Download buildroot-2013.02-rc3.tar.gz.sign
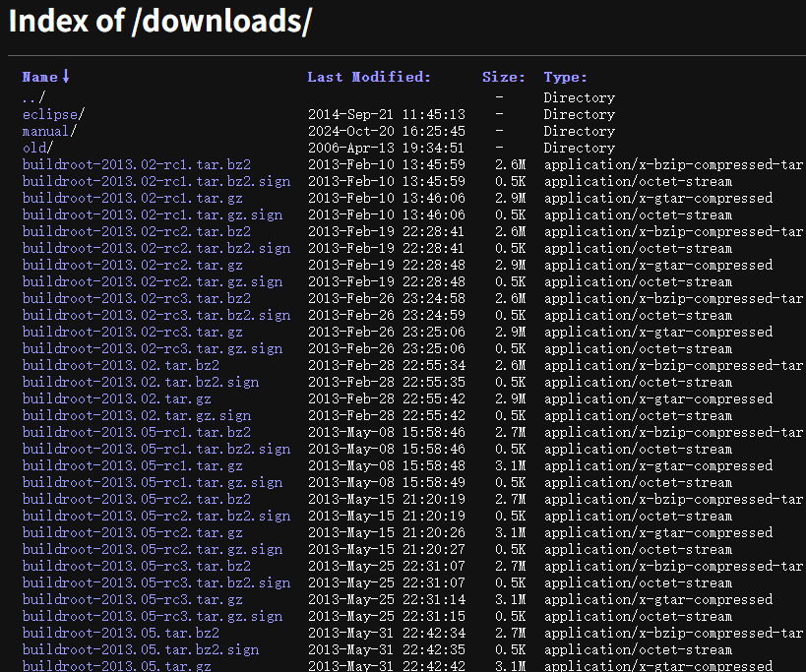806x672 pixels. 153,348
